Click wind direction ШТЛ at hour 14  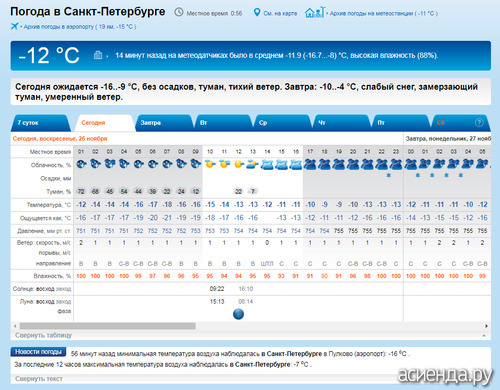coord(267,264)
